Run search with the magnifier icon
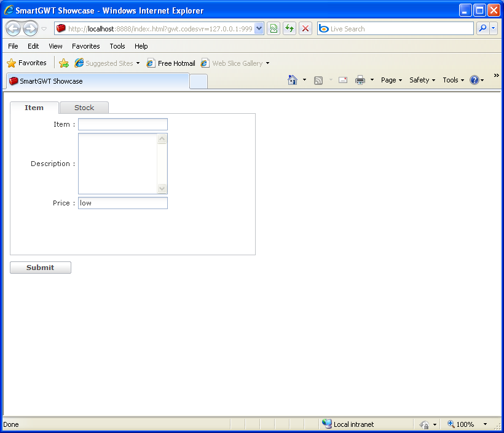Screen dimensions: 504x433 click(x=482, y=29)
